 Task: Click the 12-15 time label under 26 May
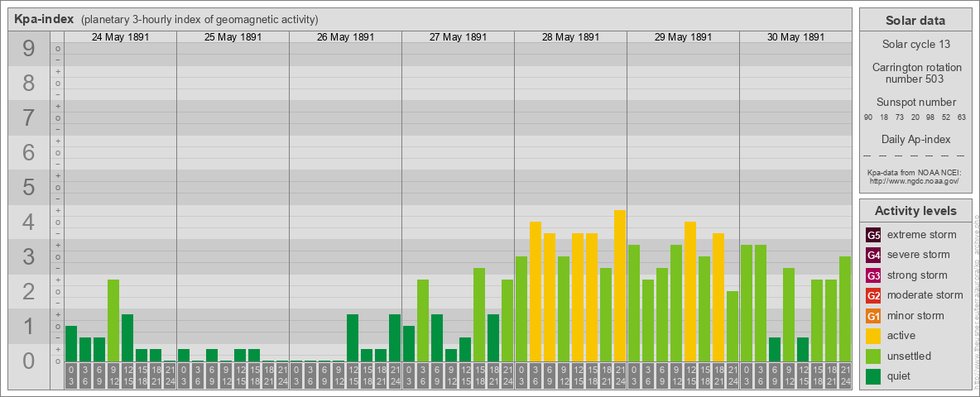click(353, 375)
